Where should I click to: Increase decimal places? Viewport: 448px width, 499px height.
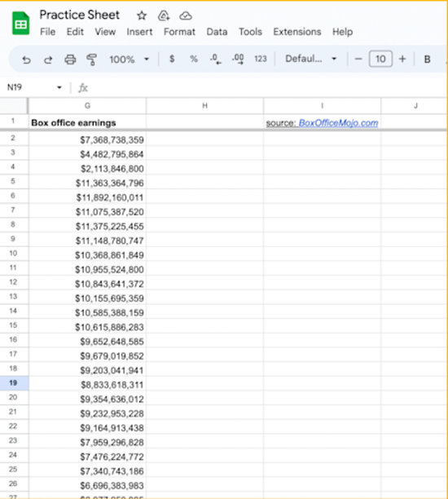(238, 60)
